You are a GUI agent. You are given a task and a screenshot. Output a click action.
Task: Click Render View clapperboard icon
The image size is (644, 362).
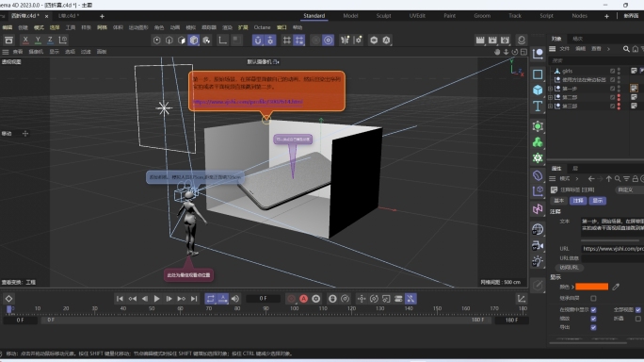pyautogui.click(x=480, y=40)
